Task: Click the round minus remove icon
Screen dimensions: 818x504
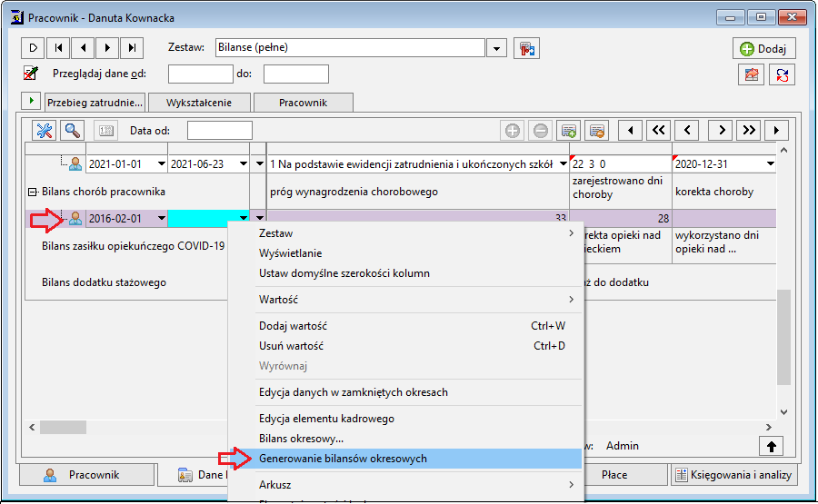Action: tap(541, 131)
